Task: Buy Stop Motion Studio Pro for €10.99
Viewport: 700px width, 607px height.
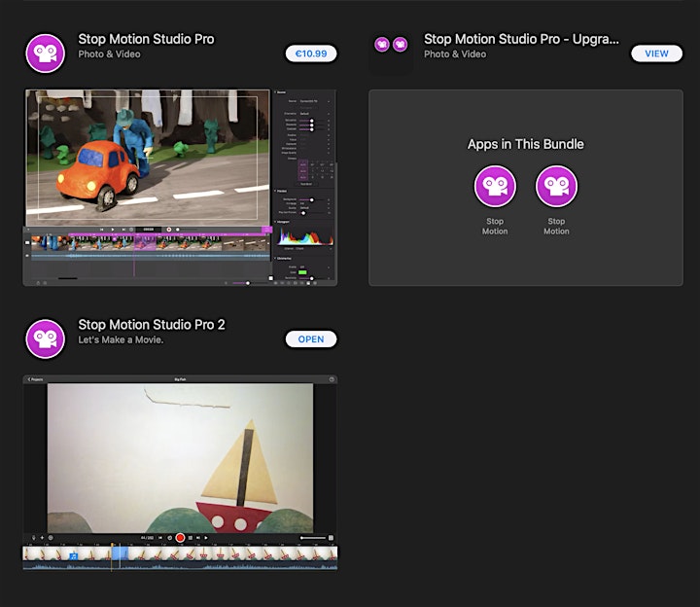Action: pyautogui.click(x=311, y=54)
